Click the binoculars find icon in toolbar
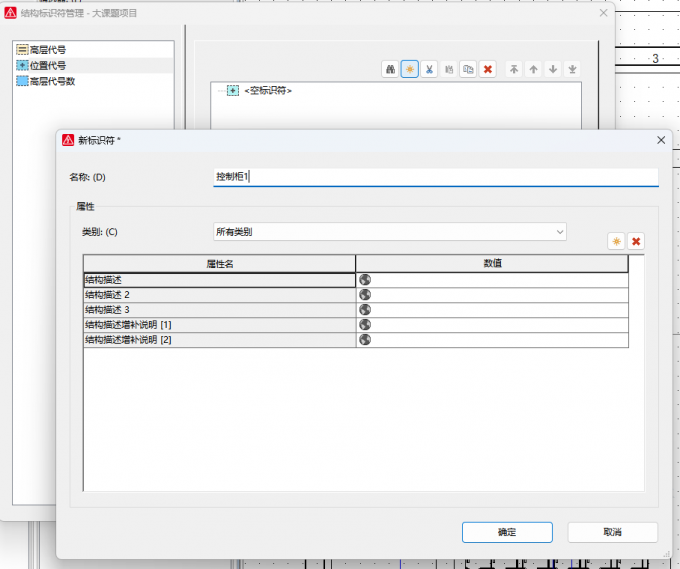This screenshot has width=680, height=569. (390, 69)
